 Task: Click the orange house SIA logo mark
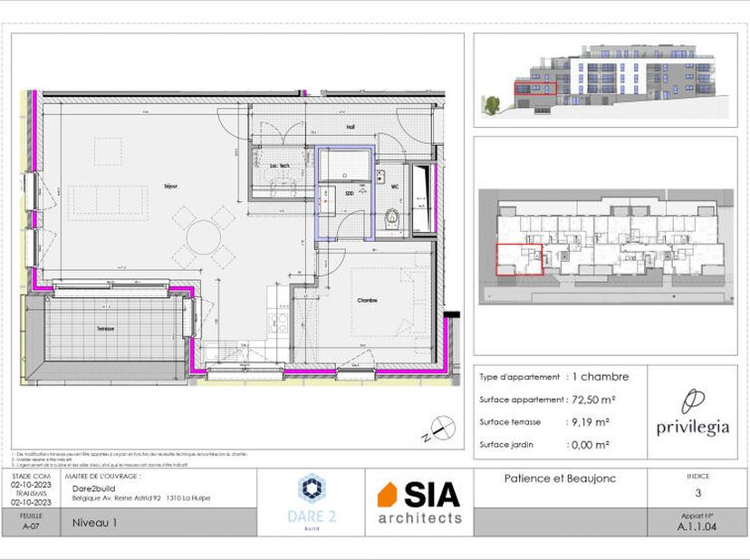(x=387, y=495)
